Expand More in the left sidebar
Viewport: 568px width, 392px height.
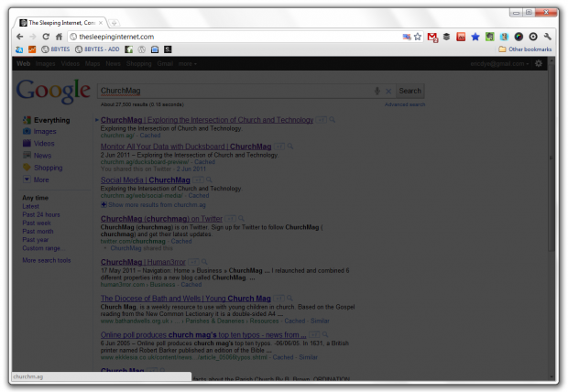41,180
